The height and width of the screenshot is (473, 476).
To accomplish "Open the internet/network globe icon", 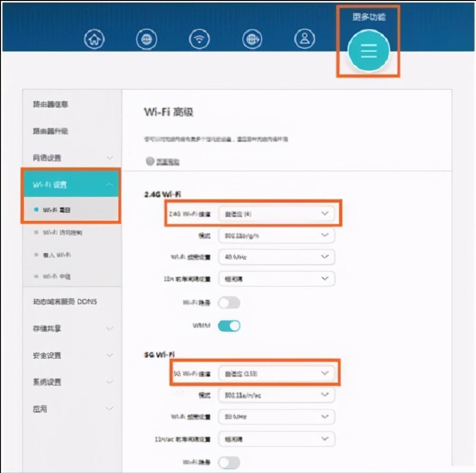I will pyautogui.click(x=252, y=39).
